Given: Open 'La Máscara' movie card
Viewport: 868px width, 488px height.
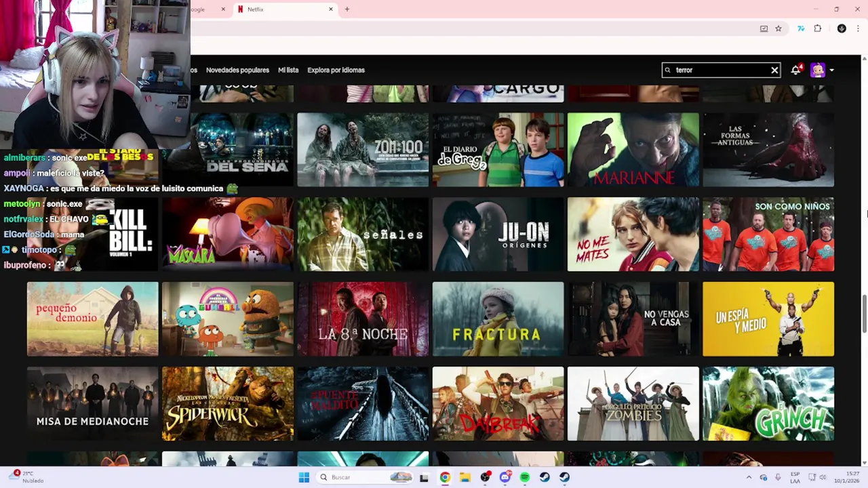Looking at the screenshot, I should [228, 235].
